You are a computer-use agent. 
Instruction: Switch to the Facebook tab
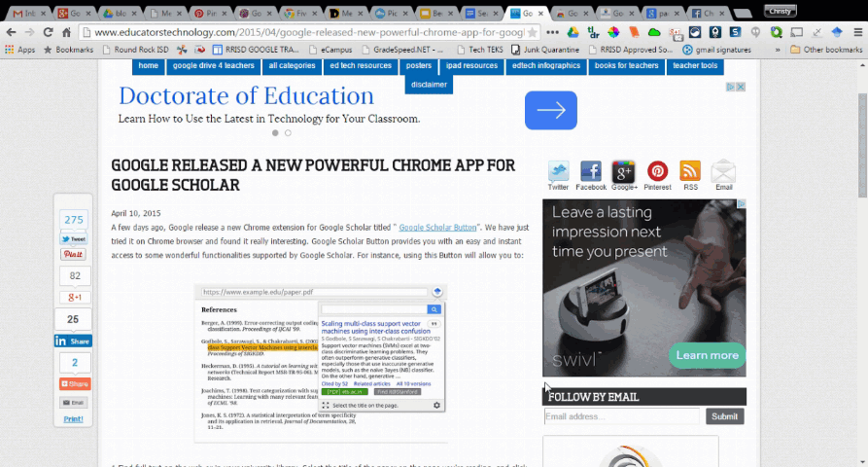point(708,13)
